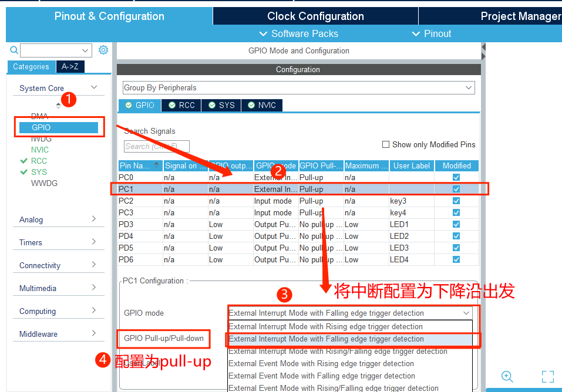Screen dimensions: 562x392
Task: Collapse the System Core category
Action: (94, 87)
